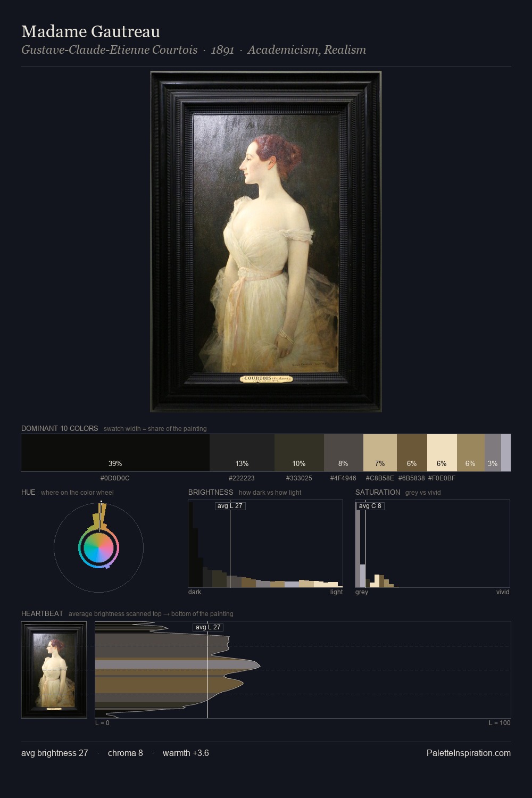This screenshot has height=798, width=532.
Task: Click the grey 3% swatch
Action: click(x=493, y=453)
